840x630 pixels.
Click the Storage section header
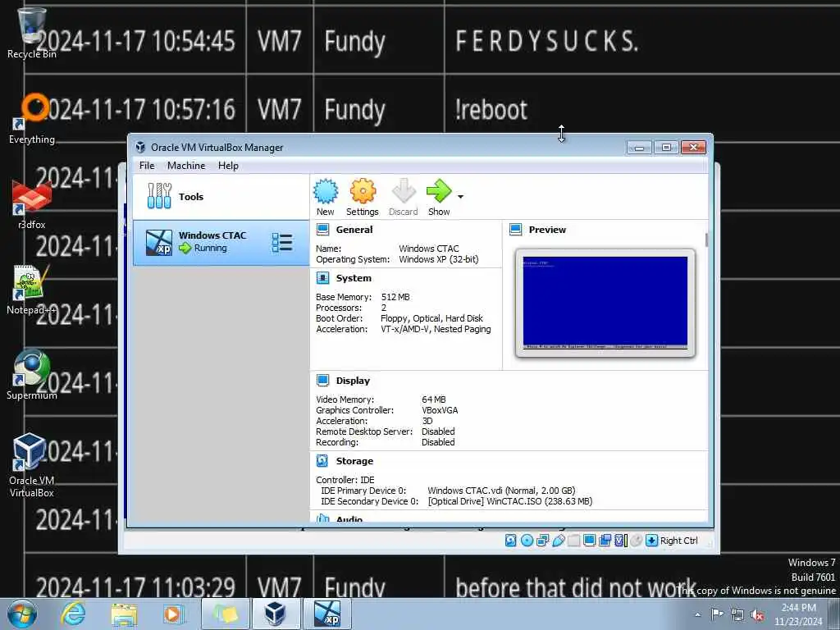(x=354, y=461)
